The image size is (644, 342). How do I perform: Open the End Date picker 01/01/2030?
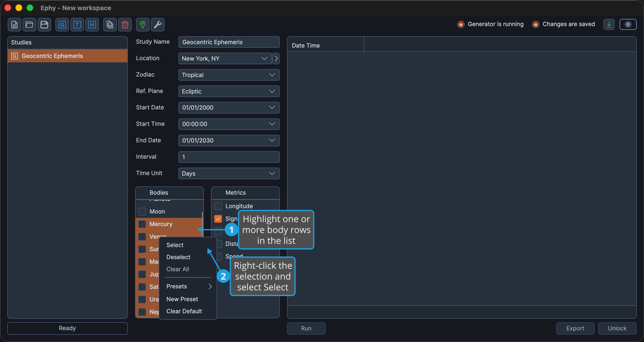click(x=229, y=141)
